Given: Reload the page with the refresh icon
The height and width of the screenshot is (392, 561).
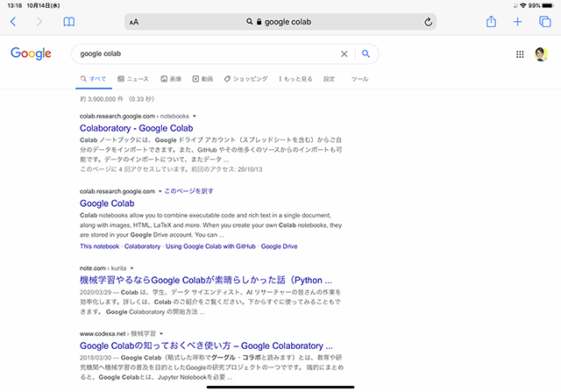Looking at the screenshot, I should [428, 22].
